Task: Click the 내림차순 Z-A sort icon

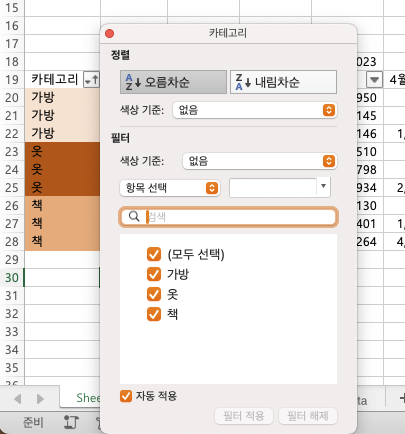Action: (243, 82)
